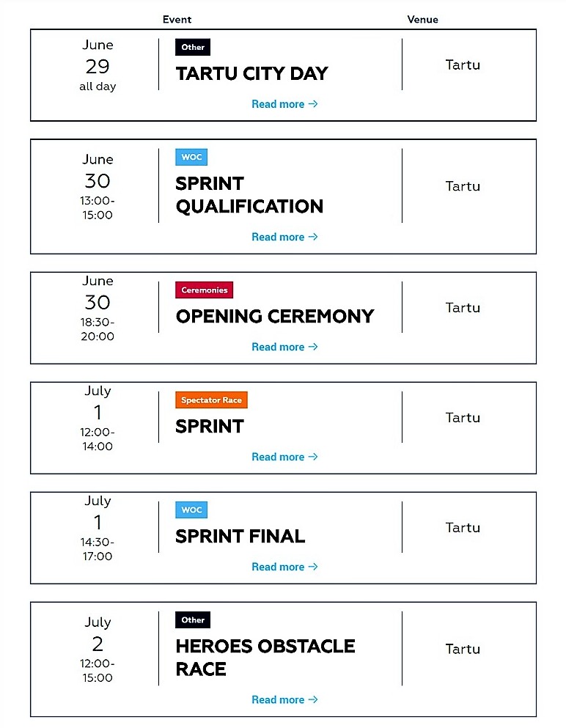Image resolution: width=566 pixels, height=728 pixels.
Task: Click the Event column header
Action: coord(177,20)
